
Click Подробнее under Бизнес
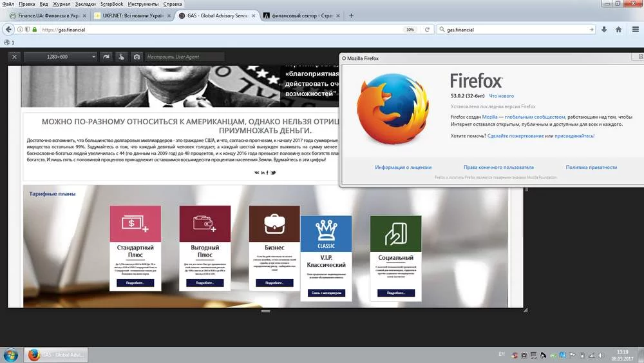pos(274,283)
